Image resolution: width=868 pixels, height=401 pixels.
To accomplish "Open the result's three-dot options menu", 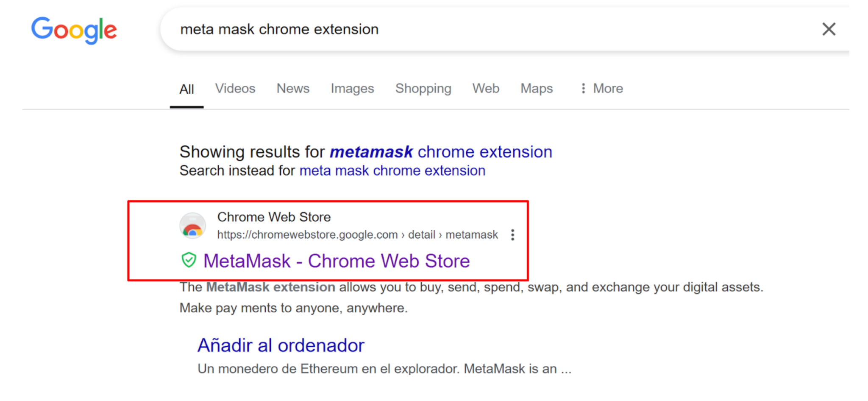I will (512, 235).
